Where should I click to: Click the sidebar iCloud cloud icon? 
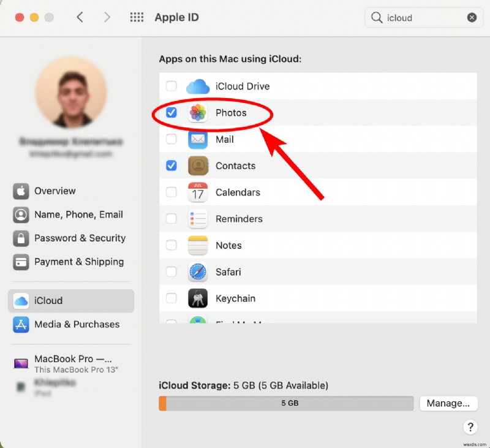coord(21,301)
